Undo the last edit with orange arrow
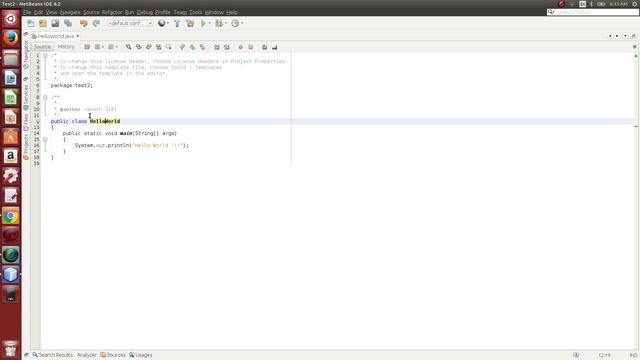The width and height of the screenshot is (640, 360). [83, 23]
